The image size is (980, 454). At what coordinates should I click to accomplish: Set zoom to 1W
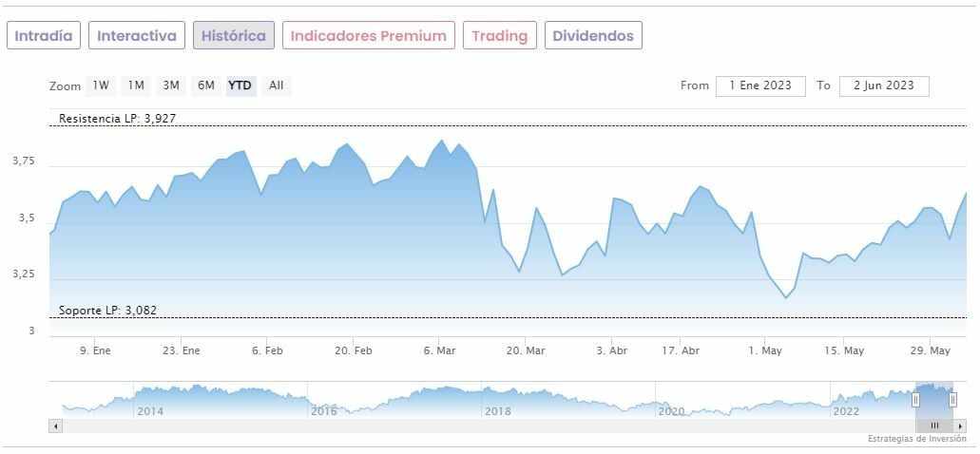point(101,85)
